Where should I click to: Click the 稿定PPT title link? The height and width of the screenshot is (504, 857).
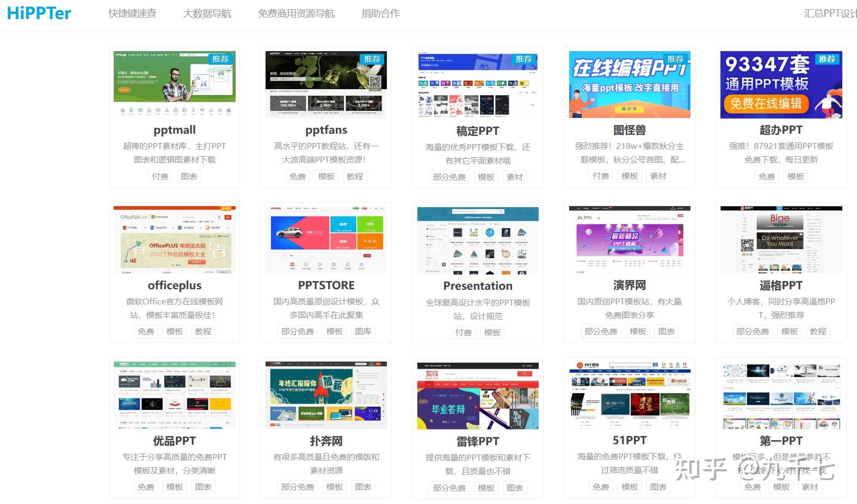pos(478,131)
